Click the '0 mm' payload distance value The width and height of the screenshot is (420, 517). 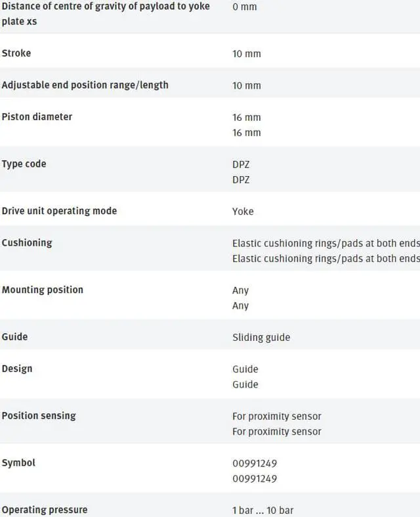point(244,7)
